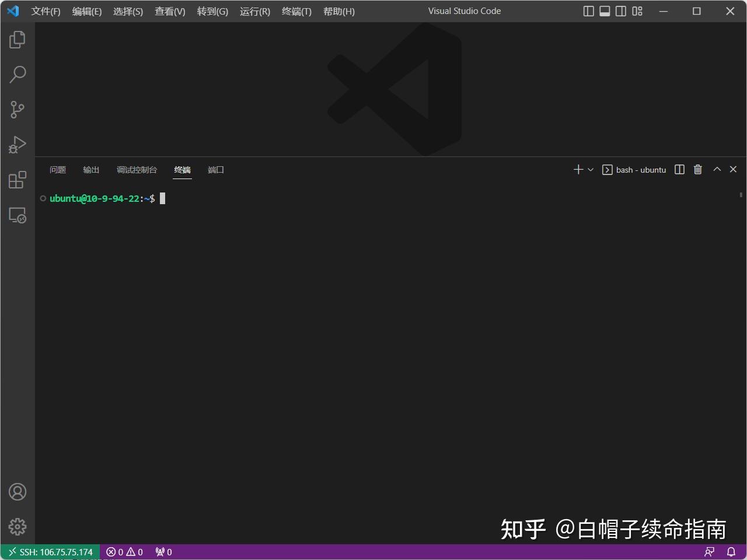Open the Accounts menu

click(x=17, y=492)
